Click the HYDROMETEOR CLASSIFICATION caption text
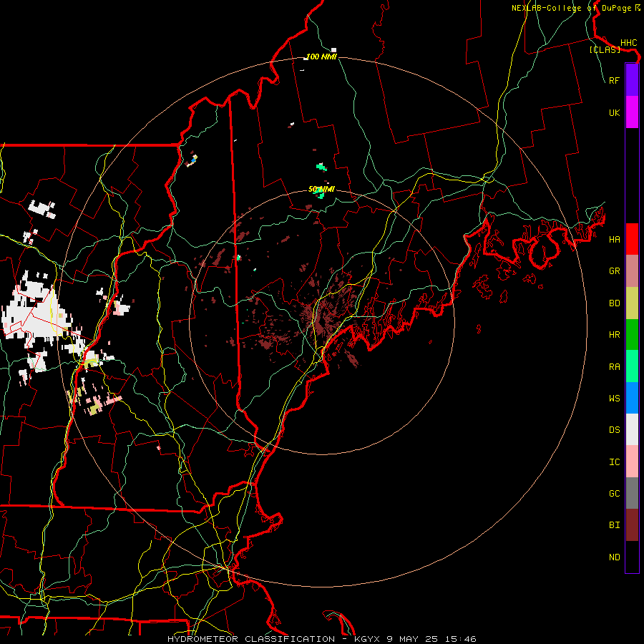Screen dimensions: 644x644 [x=251, y=639]
